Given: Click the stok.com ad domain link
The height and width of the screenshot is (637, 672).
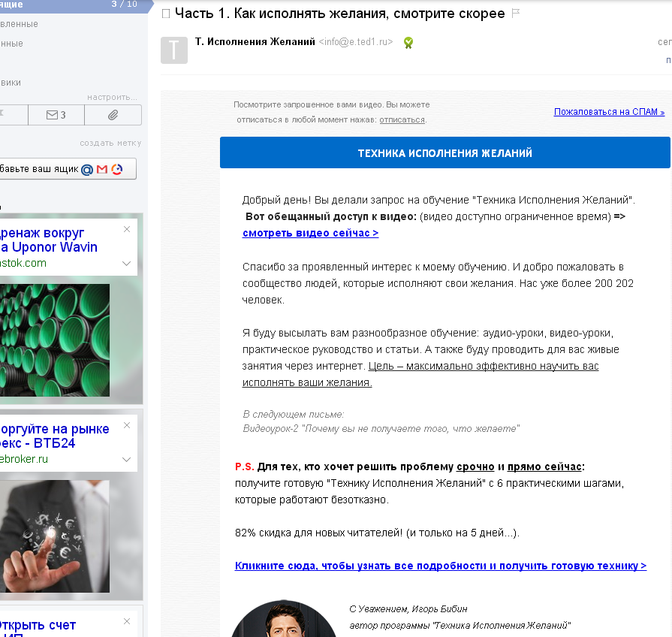Looking at the screenshot, I should [x=23, y=263].
